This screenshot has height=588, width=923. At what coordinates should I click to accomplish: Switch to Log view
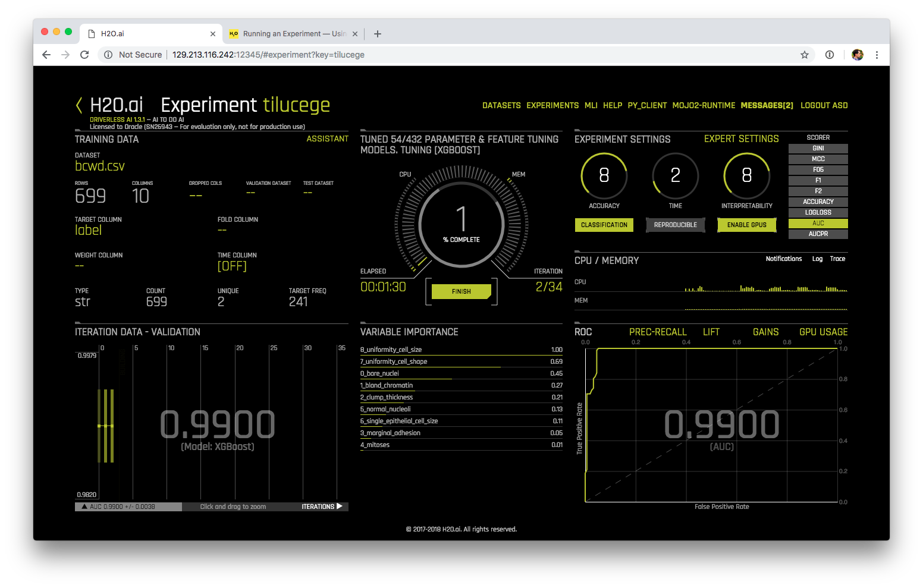(818, 259)
